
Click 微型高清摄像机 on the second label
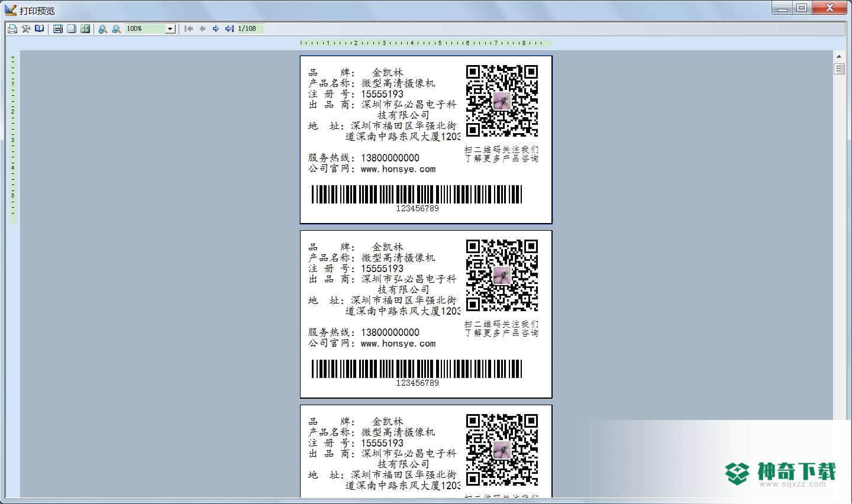pos(398,258)
